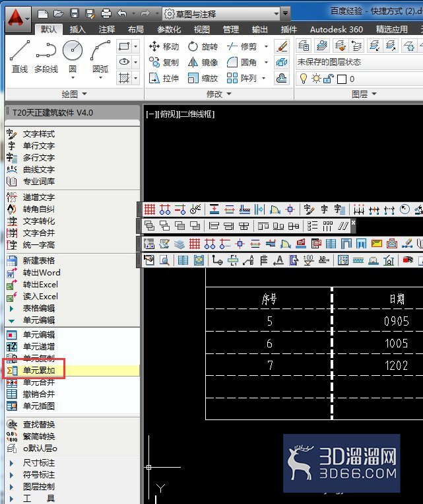
Task: Switch to the 参数化 ribbon tab
Action: (169, 30)
